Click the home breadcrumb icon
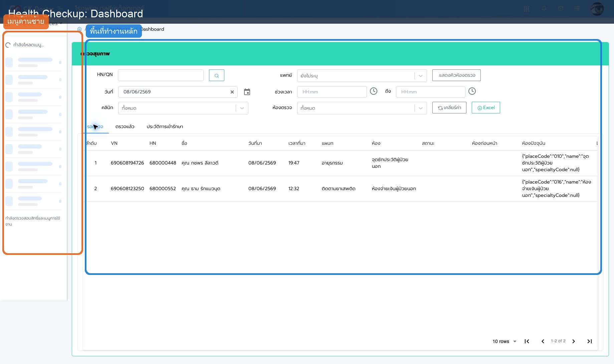This screenshot has height=364, width=614. [x=79, y=29]
